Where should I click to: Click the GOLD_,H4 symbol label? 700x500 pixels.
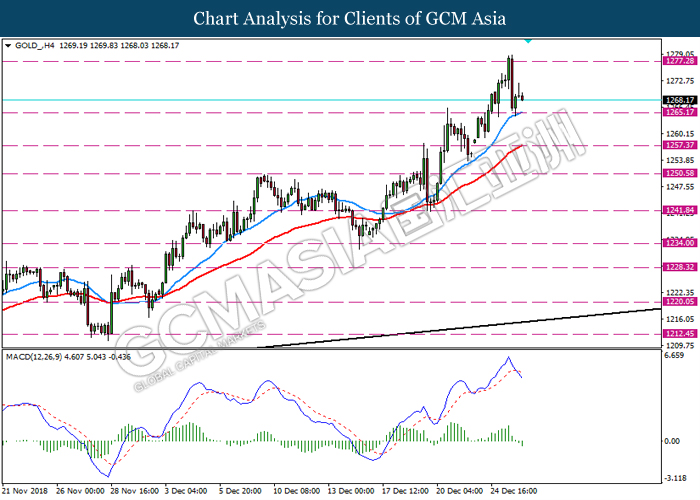(x=34, y=46)
